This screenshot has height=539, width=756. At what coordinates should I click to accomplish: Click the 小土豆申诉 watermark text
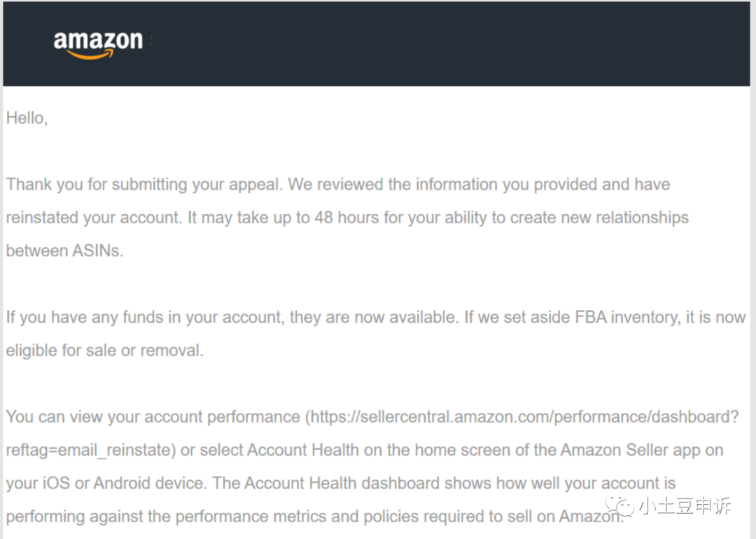pos(685,505)
